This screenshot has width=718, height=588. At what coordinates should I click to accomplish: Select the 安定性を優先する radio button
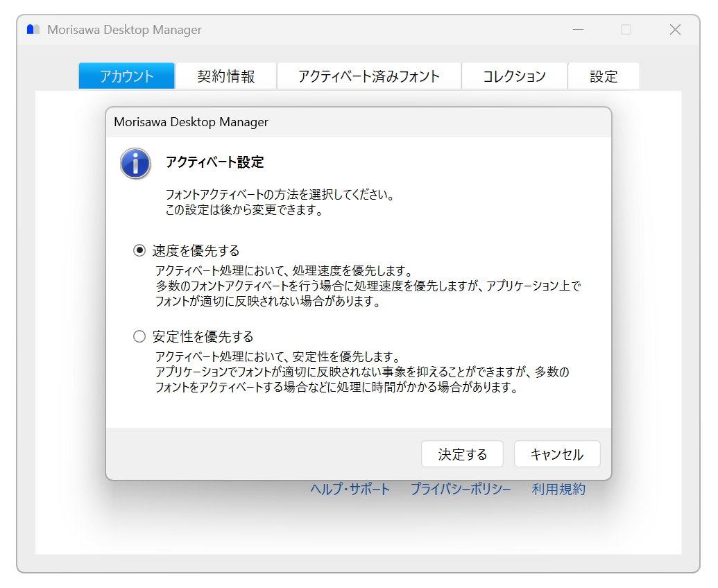(x=139, y=336)
